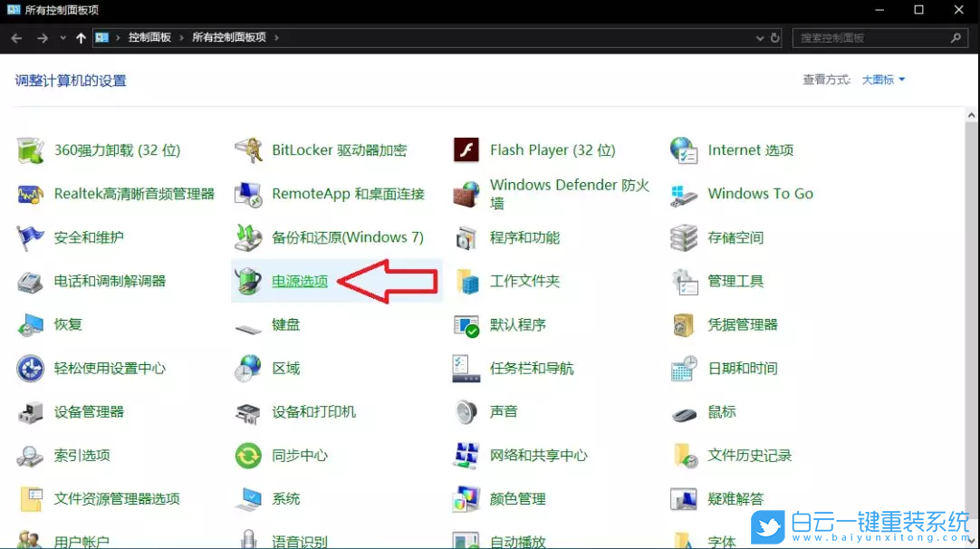Click the back navigation arrow
Image resolution: width=980 pixels, height=549 pixels.
tap(16, 38)
